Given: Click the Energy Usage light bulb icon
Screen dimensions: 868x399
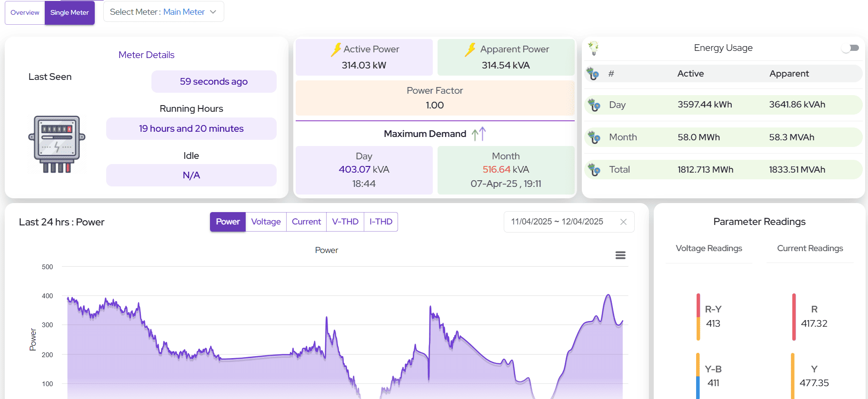Looking at the screenshot, I should [x=593, y=48].
